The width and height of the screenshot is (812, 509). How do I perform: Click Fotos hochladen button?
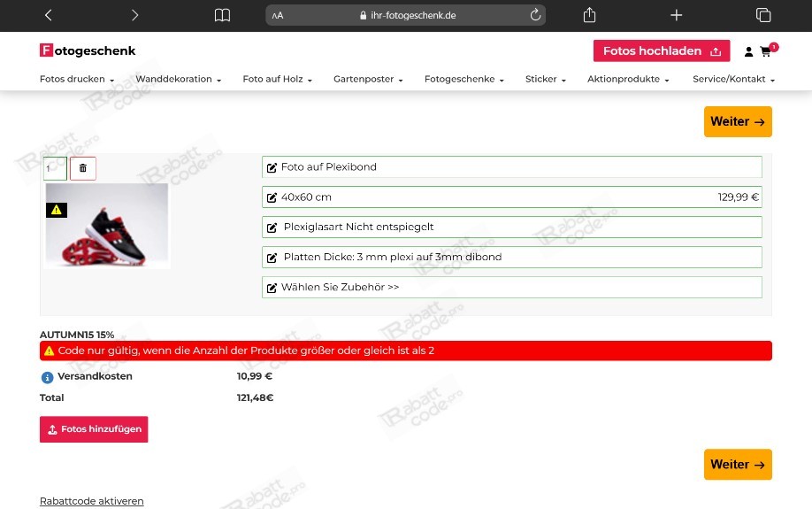pos(662,50)
